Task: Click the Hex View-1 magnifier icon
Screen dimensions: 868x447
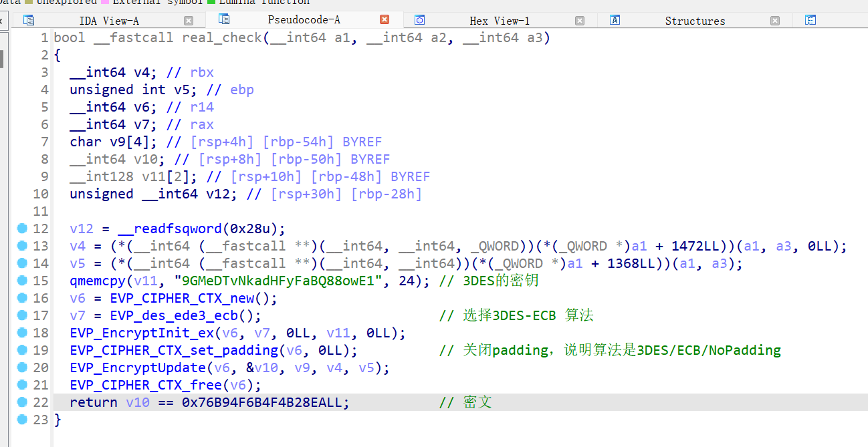Action: pyautogui.click(x=419, y=21)
